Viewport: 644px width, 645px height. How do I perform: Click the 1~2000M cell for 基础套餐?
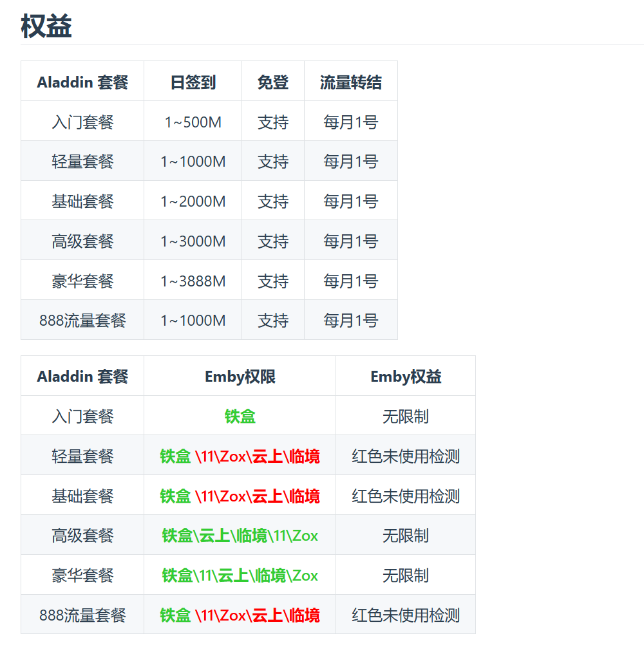tap(193, 201)
